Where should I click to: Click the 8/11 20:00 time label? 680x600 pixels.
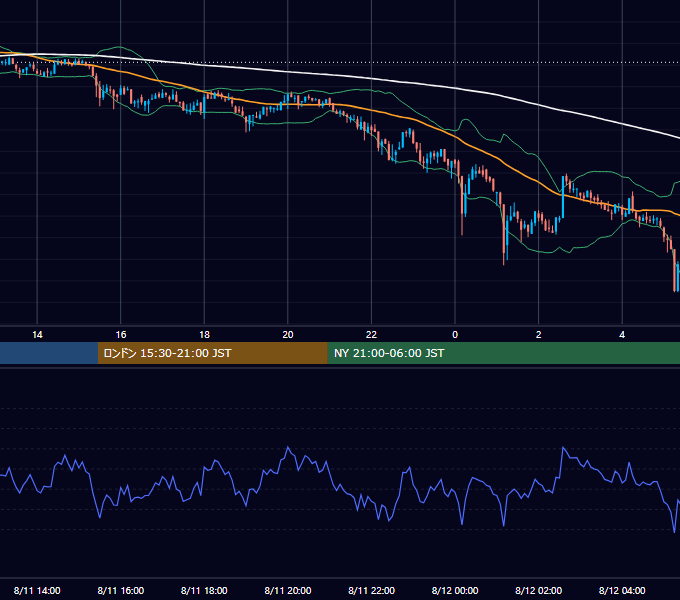point(288,590)
